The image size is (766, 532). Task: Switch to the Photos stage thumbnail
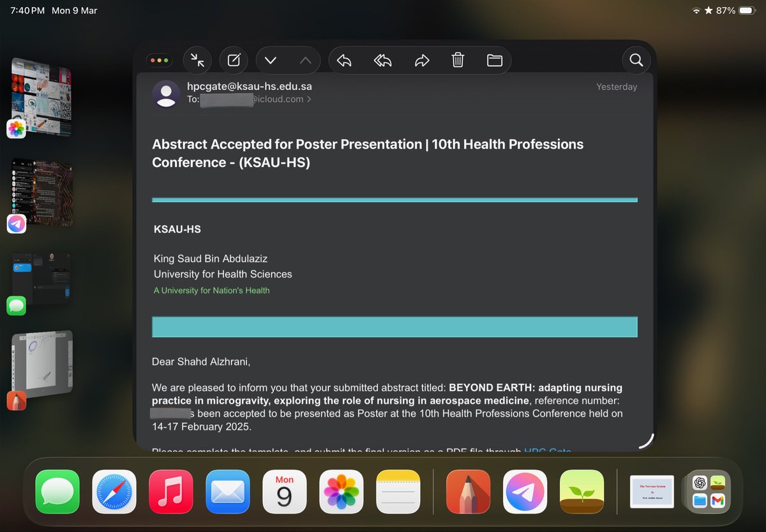coord(42,97)
